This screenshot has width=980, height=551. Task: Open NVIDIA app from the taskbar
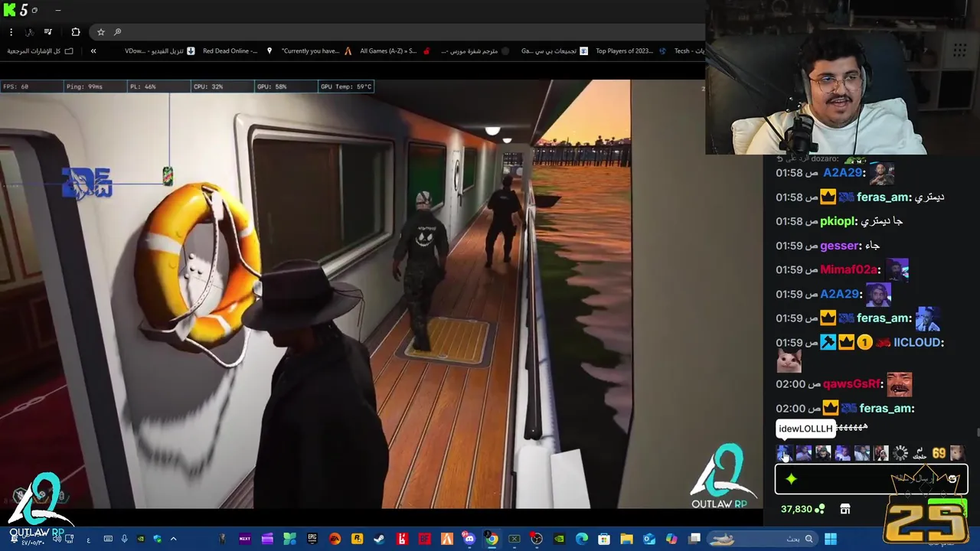click(x=559, y=539)
